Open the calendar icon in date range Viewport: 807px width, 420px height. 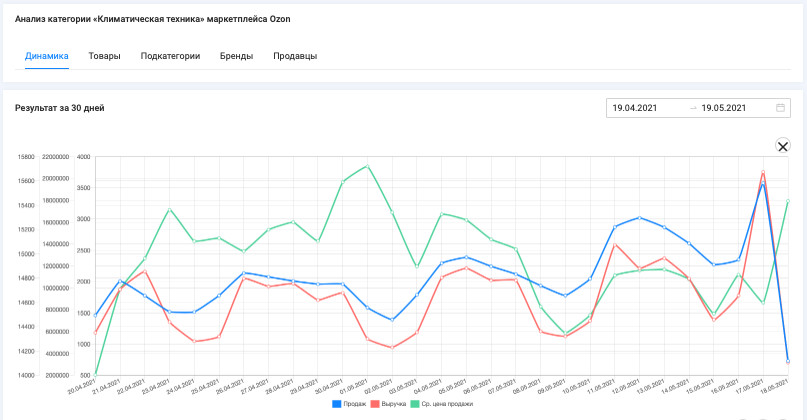click(780, 108)
